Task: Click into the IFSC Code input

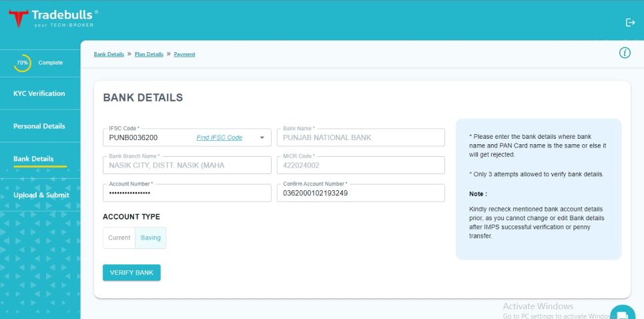Action: tap(147, 138)
